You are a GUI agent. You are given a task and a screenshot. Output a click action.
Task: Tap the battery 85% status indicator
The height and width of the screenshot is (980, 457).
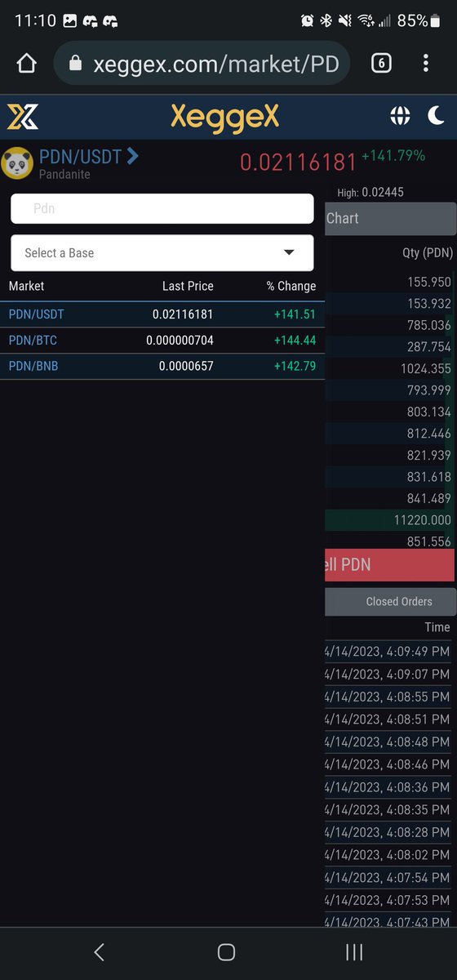click(x=419, y=20)
